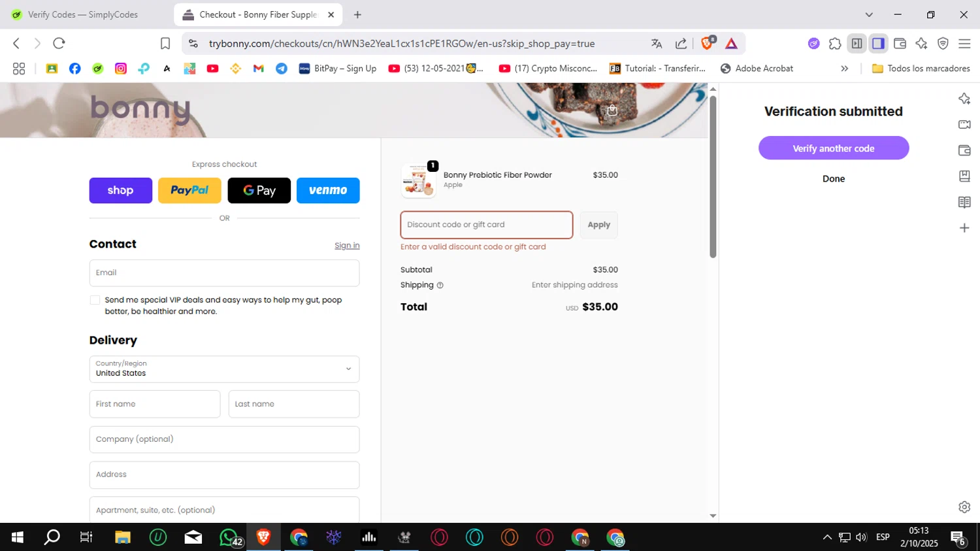Click the shipping info help icon
Viewport: 980px width, 551px height.
(x=440, y=286)
